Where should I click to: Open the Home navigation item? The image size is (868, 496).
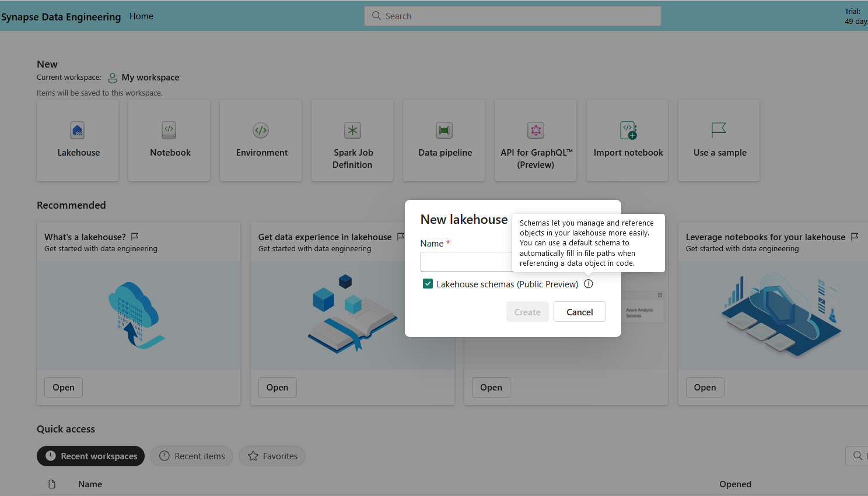click(141, 16)
